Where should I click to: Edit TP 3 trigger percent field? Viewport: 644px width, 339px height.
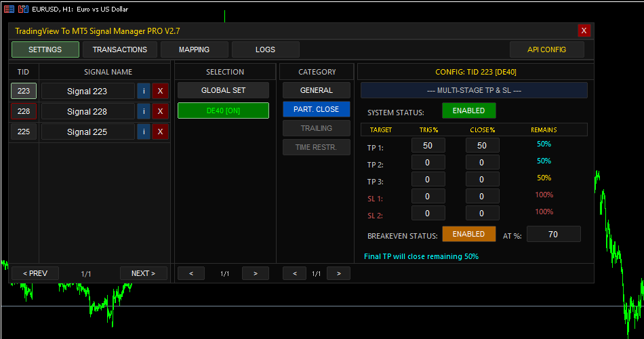[x=428, y=179]
